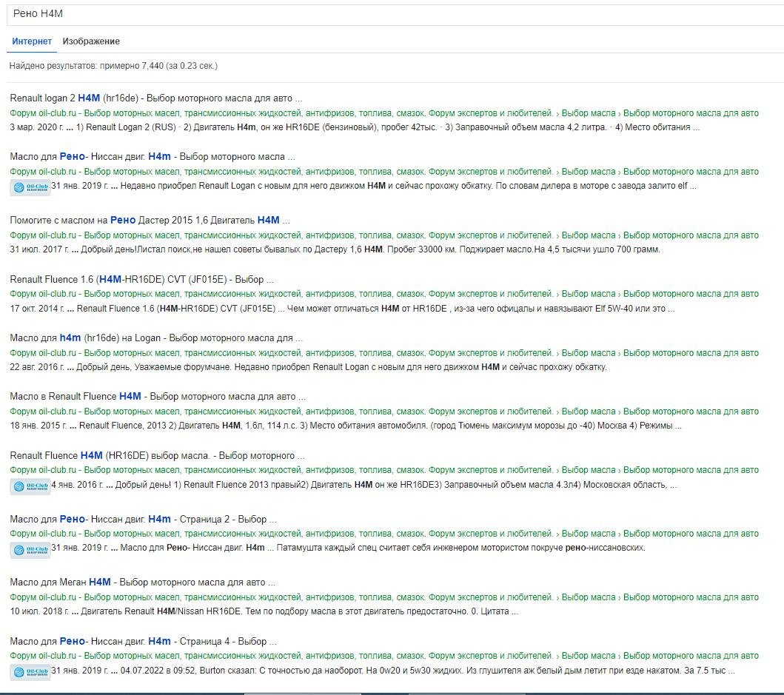Click Oil-Club thumbnail beside "Burton сказал" snippet
784x695 pixels.
click(x=30, y=672)
